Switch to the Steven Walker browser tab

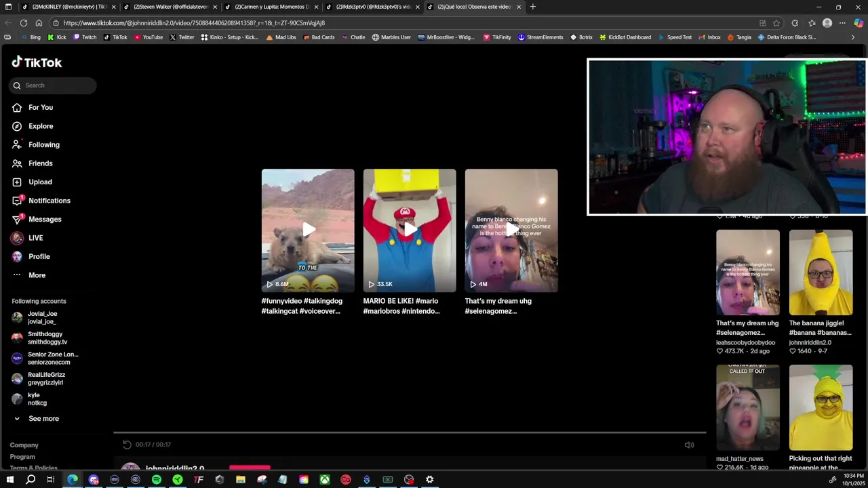click(x=170, y=7)
